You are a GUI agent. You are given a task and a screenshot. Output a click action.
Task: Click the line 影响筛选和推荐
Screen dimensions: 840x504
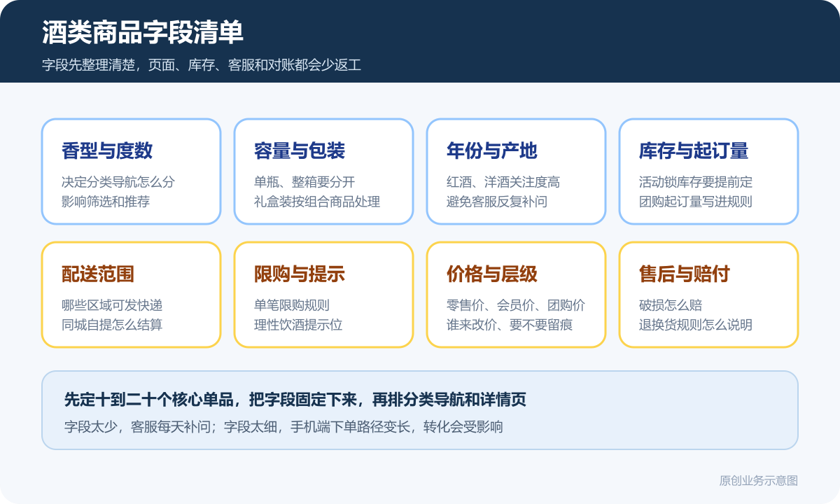click(x=106, y=202)
